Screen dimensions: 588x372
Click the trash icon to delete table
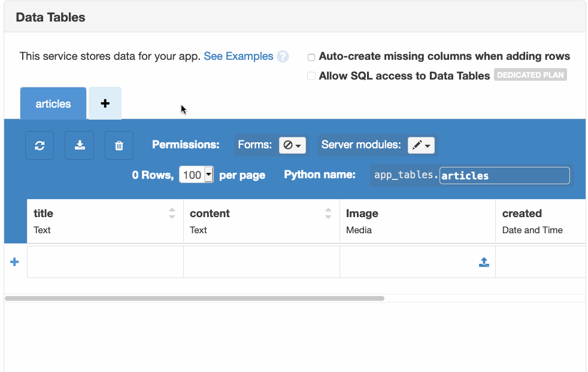[119, 145]
